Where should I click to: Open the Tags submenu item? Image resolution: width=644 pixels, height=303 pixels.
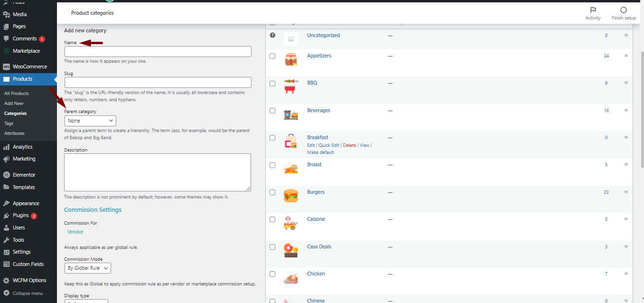(x=9, y=123)
